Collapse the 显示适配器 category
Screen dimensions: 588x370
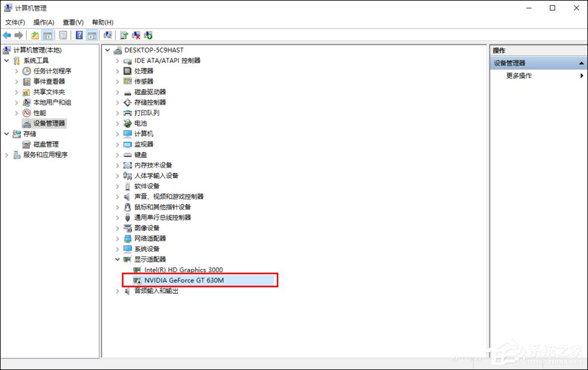[x=118, y=260]
